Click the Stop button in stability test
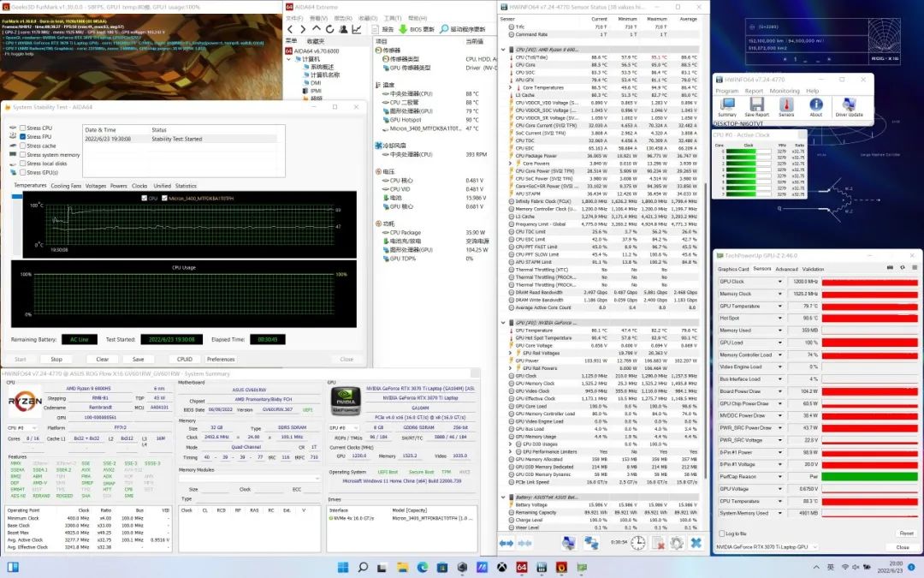 (x=56, y=360)
